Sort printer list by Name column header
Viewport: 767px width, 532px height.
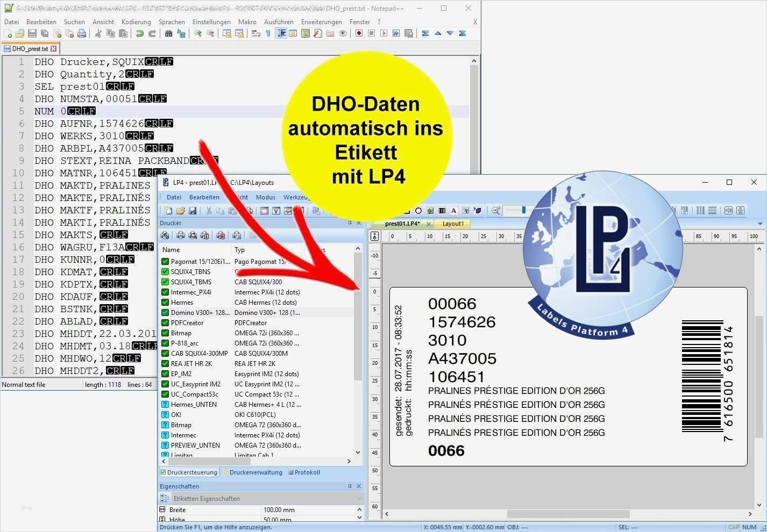195,250
